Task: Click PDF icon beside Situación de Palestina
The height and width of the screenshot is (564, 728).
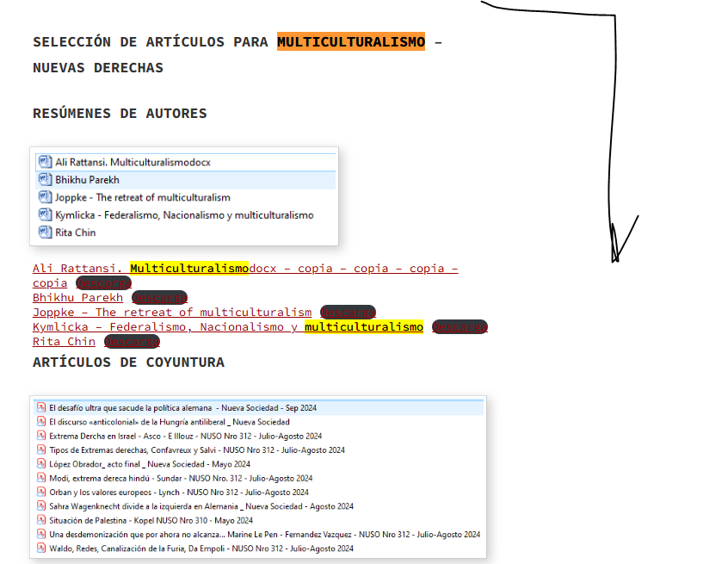Action: pyautogui.click(x=40, y=520)
